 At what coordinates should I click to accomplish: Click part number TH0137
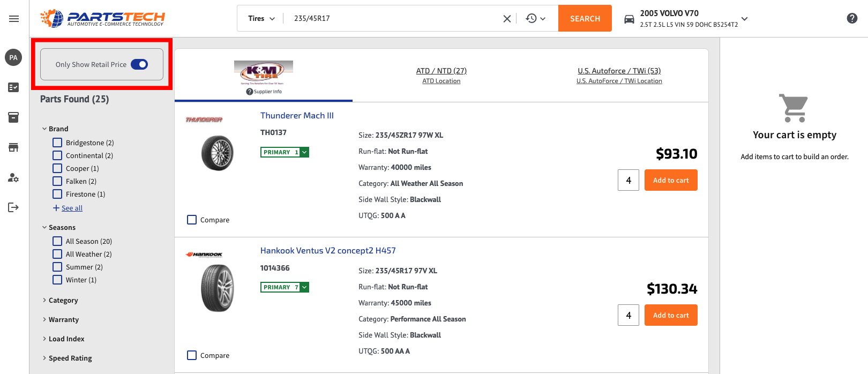(273, 132)
